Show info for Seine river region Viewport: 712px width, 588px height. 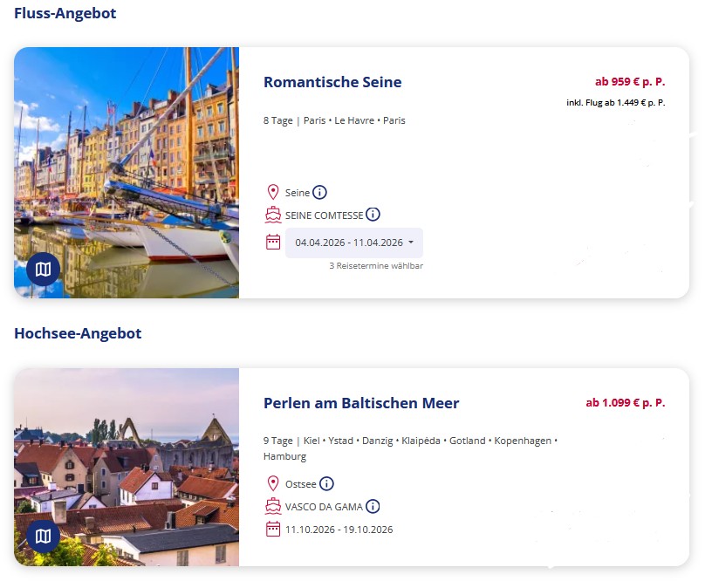tap(320, 193)
